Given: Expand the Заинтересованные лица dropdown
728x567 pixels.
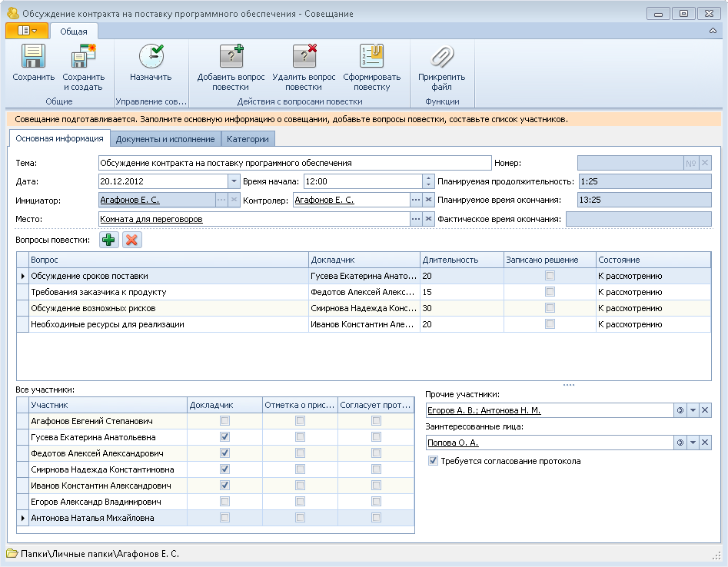Looking at the screenshot, I should 693,443.
